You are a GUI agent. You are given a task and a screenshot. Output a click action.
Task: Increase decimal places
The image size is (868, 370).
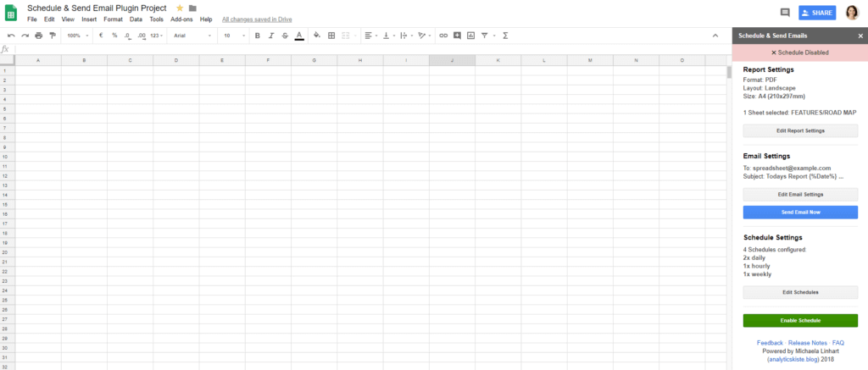click(x=142, y=36)
